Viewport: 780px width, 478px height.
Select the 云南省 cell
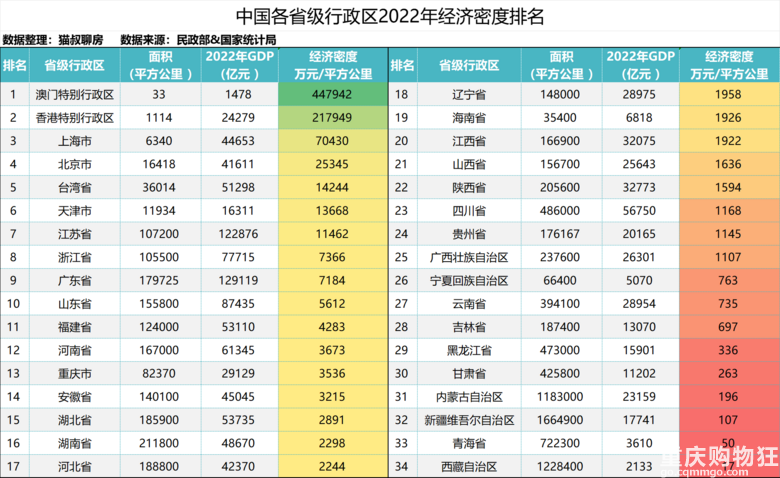click(x=469, y=303)
